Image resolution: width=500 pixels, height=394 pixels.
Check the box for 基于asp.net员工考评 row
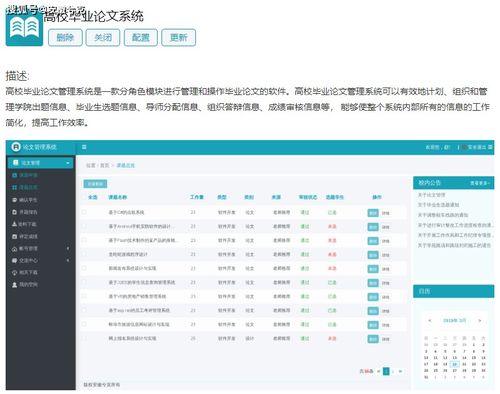coord(84,310)
